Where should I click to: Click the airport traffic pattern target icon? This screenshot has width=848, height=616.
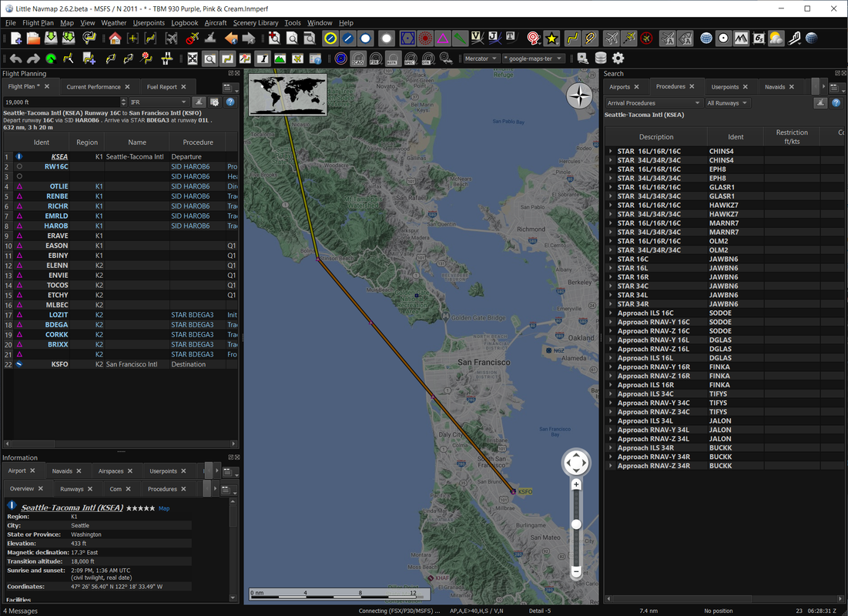tap(533, 38)
